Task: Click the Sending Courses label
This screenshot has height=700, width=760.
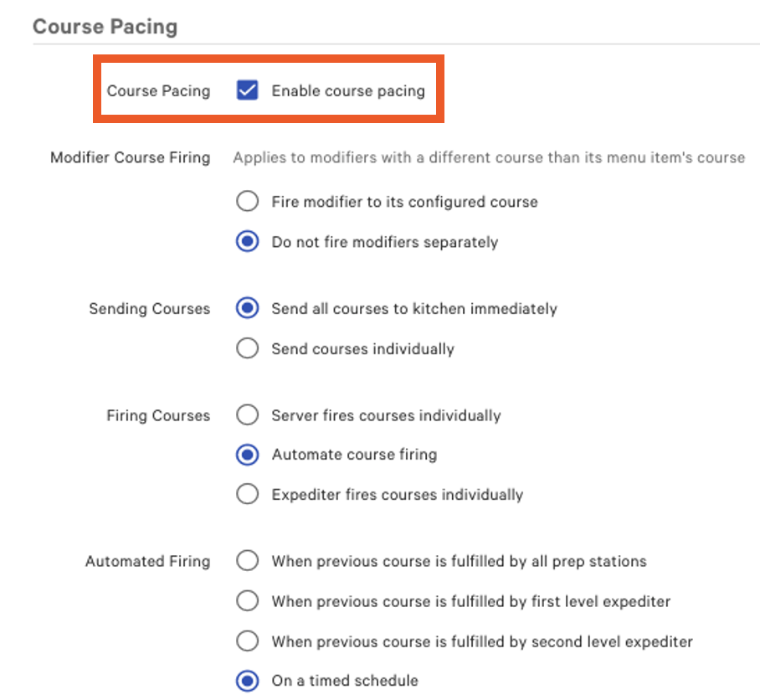Action: [149, 308]
